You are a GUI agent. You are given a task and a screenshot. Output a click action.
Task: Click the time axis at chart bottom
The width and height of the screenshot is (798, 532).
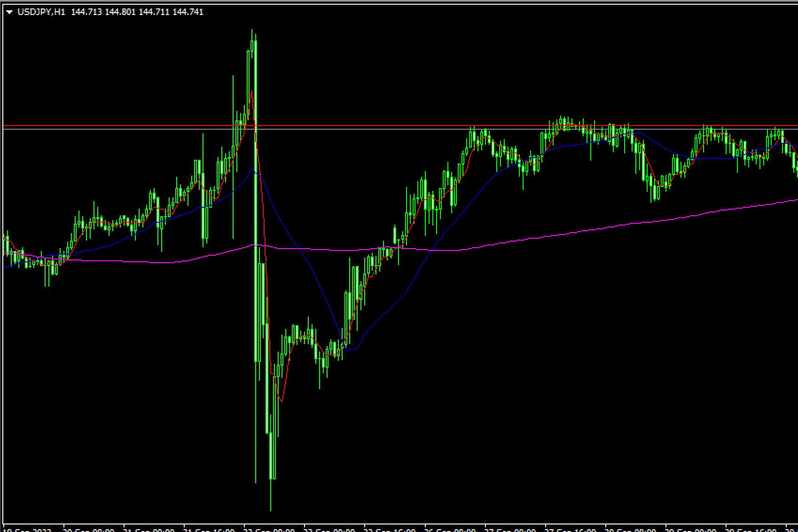coord(399,528)
